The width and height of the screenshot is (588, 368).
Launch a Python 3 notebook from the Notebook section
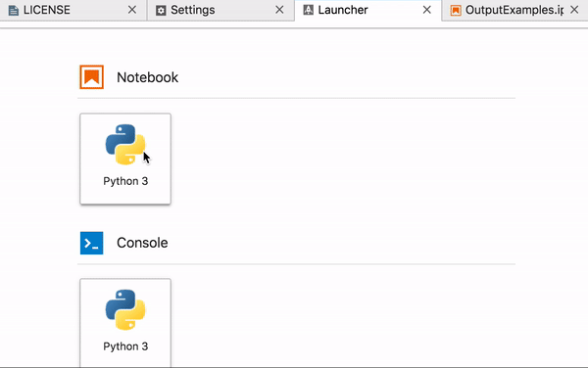click(125, 159)
